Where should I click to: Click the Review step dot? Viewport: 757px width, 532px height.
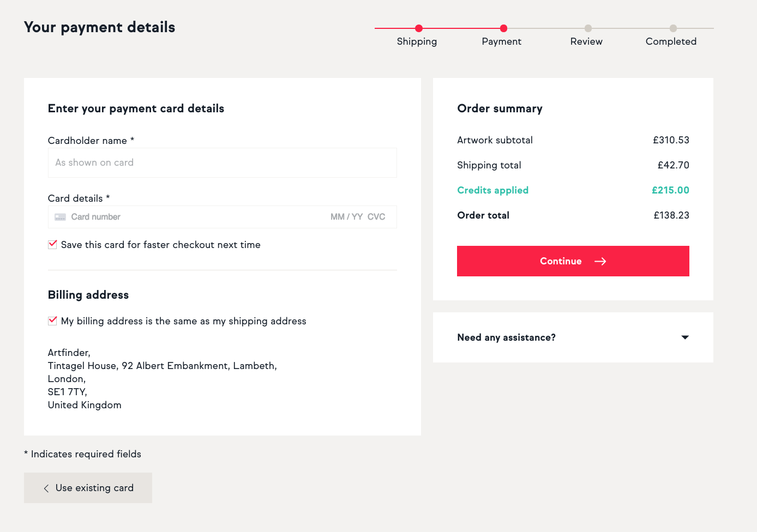click(x=588, y=28)
